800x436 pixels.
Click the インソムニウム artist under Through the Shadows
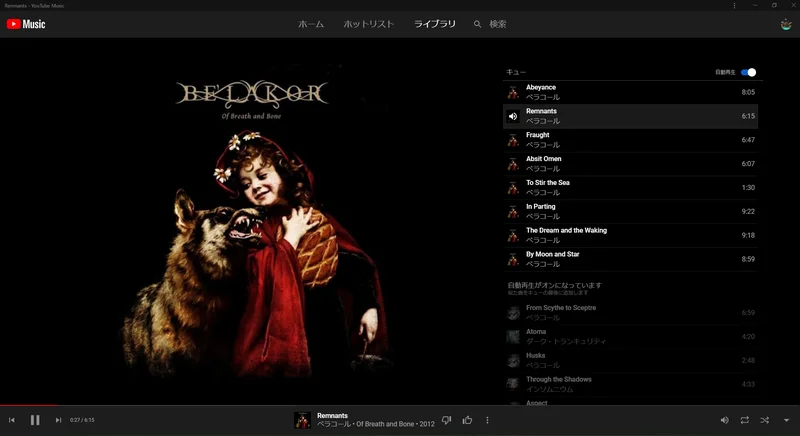click(549, 390)
